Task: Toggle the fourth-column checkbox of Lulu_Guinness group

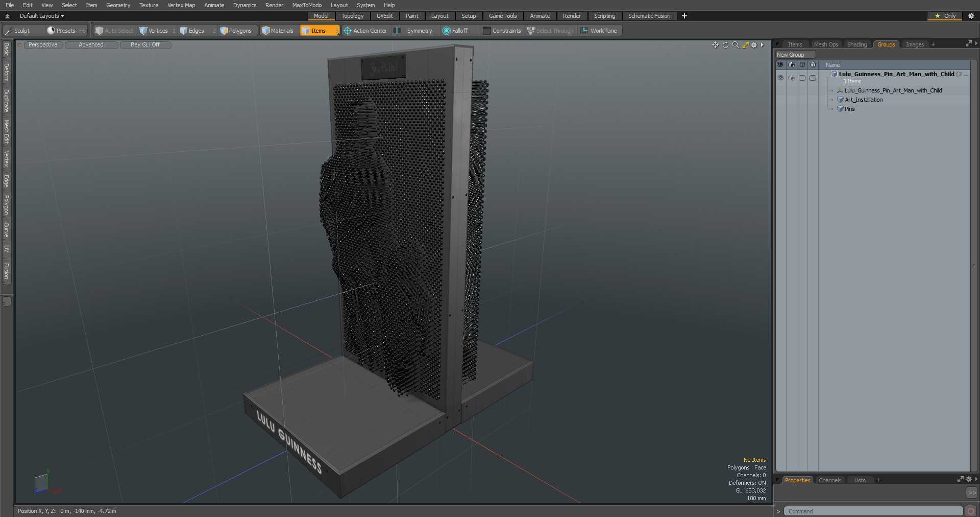Action: click(813, 78)
